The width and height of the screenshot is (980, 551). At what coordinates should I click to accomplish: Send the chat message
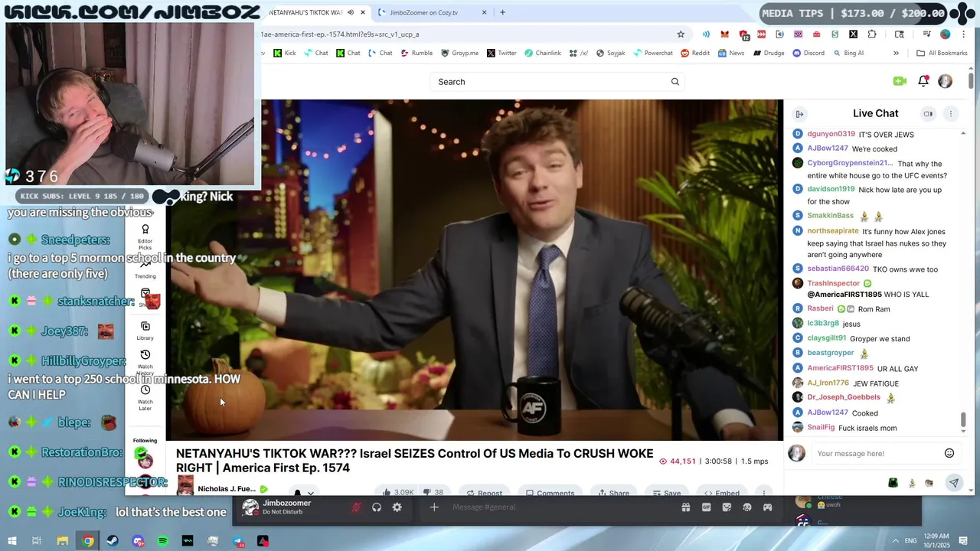(x=953, y=483)
